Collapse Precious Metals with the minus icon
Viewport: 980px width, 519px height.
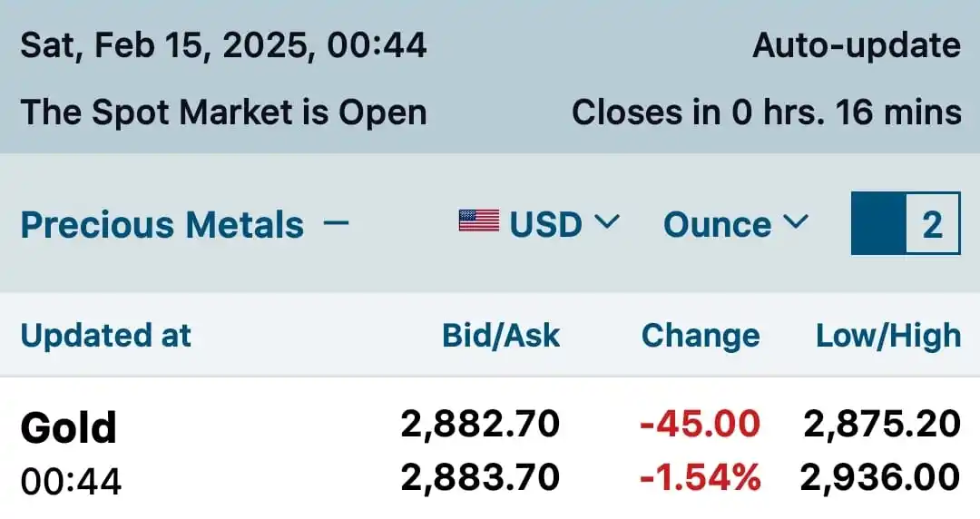click(337, 222)
